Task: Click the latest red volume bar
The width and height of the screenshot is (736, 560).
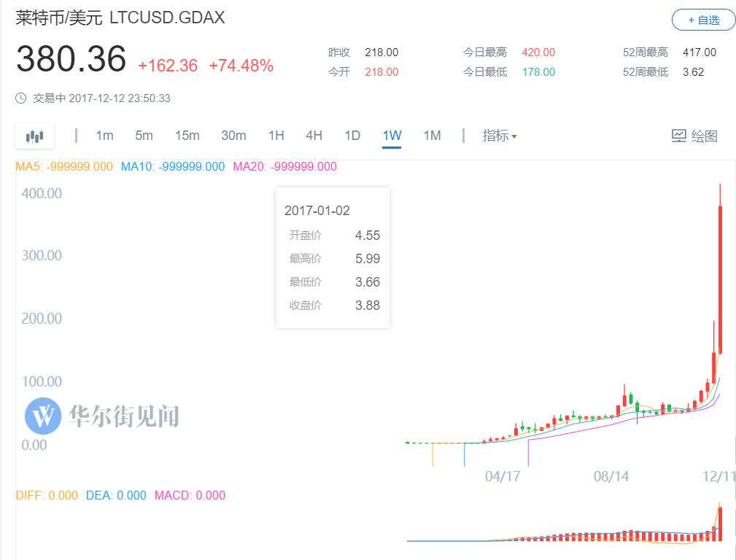Action: (720, 524)
